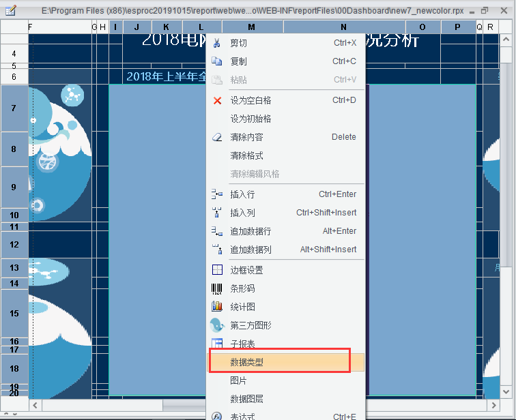Click the icon beside 追加数据列

pos(217,250)
